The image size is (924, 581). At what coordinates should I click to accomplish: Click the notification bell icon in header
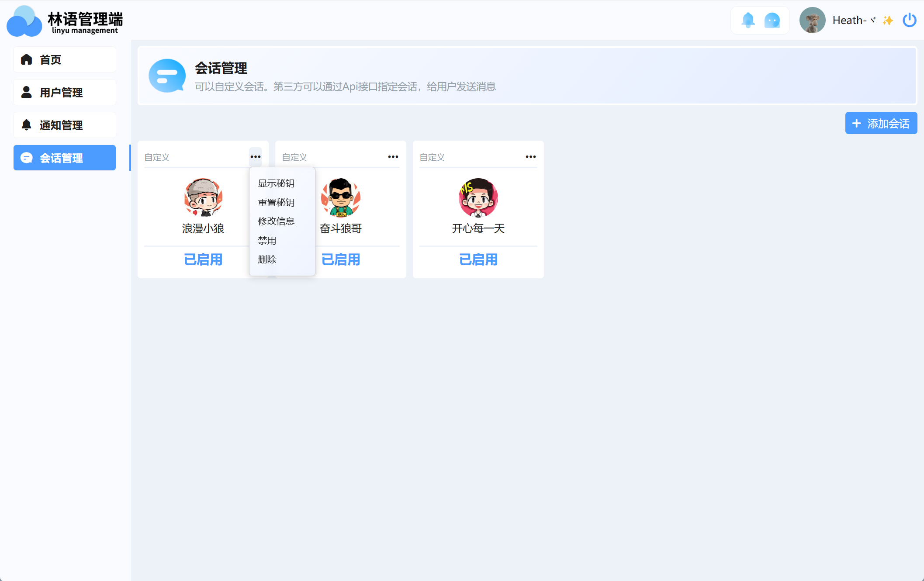[x=748, y=20]
